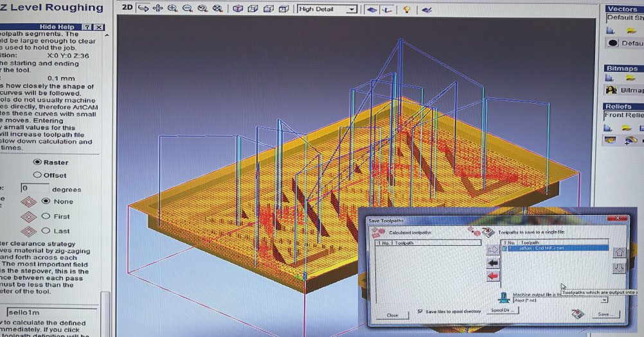Screen dimensions: 644x337
Task: Click the toolbar icon right of the light bulb
Action: click(427, 10)
